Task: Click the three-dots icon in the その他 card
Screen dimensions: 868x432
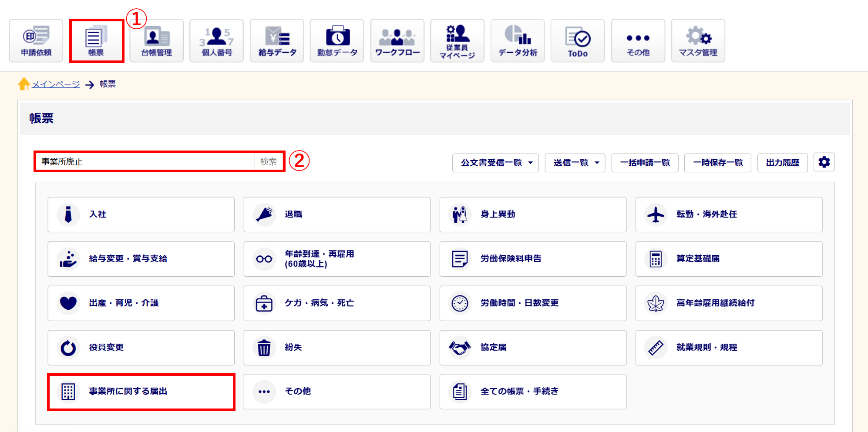Action: point(264,392)
